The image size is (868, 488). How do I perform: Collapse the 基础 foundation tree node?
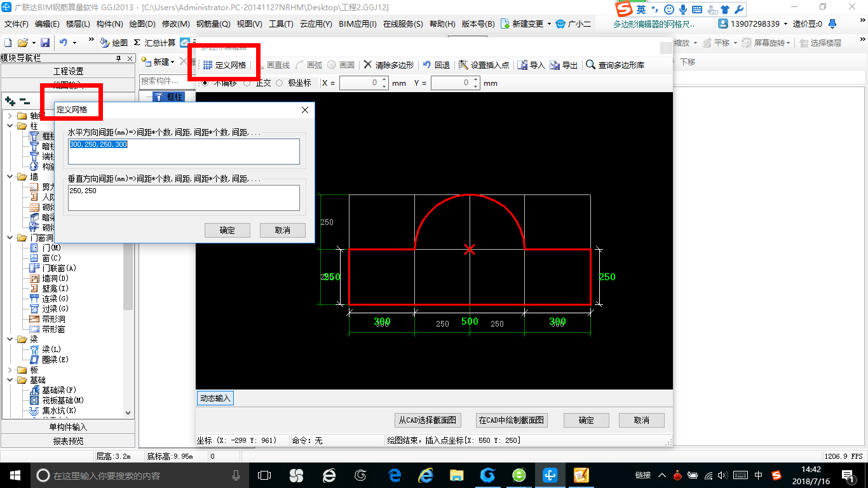pyautogui.click(x=10, y=380)
